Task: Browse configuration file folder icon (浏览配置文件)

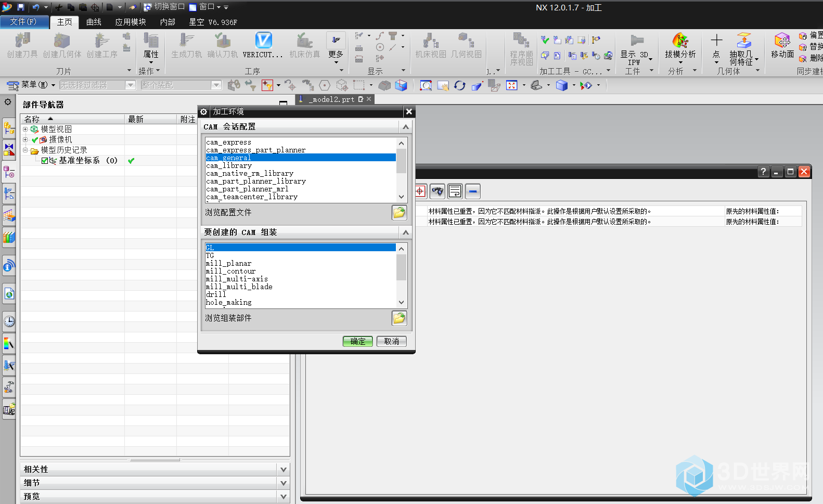Action: tap(399, 212)
